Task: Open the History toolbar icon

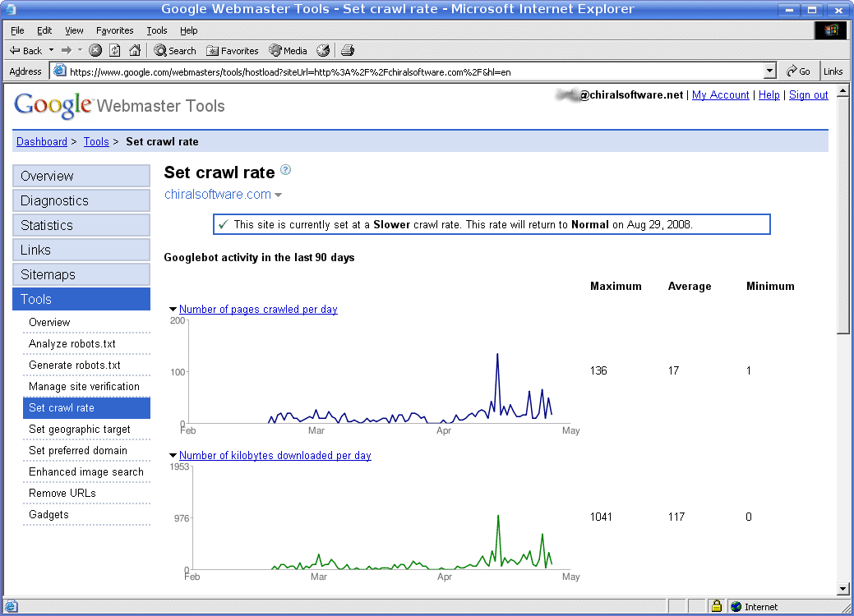Action: pyautogui.click(x=324, y=51)
